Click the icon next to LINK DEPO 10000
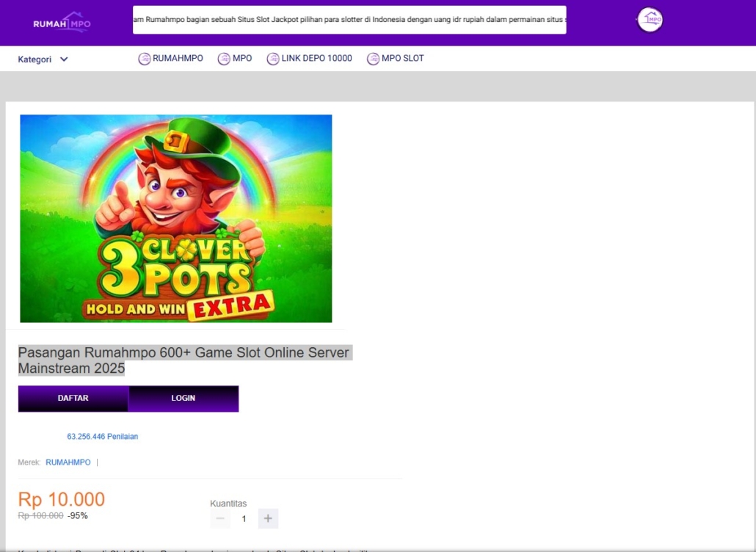The width and height of the screenshot is (756, 552). (273, 59)
